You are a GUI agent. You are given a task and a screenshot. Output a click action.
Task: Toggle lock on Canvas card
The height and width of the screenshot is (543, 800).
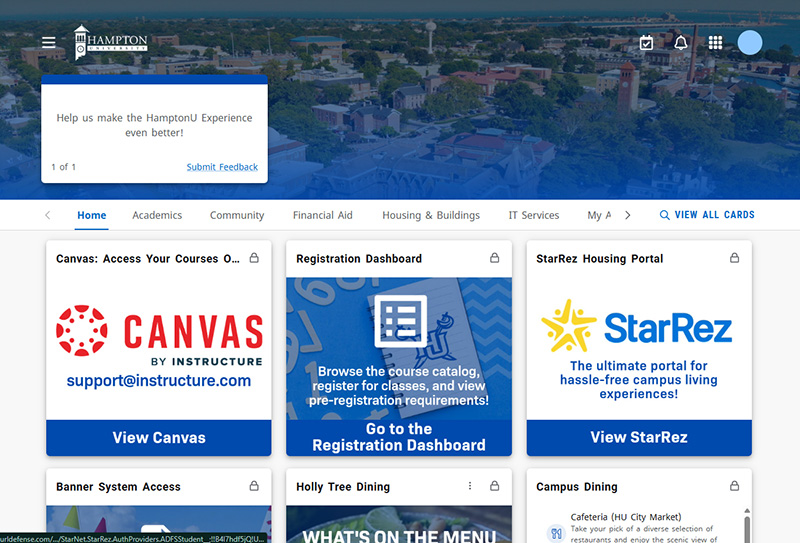(254, 258)
